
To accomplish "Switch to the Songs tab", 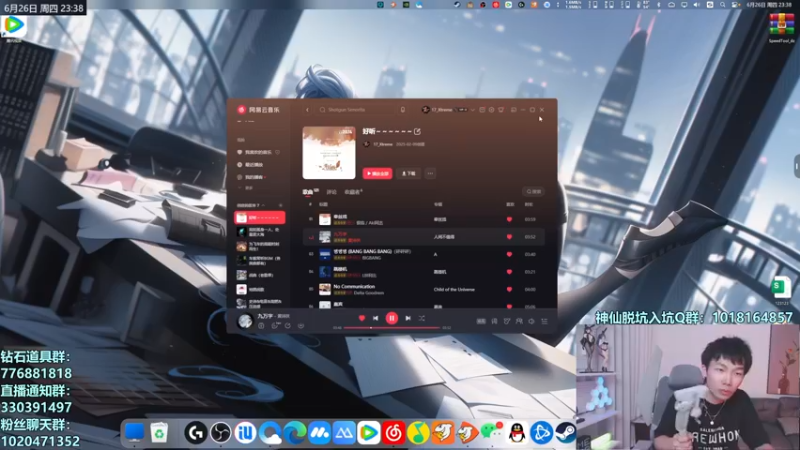I will (308, 192).
